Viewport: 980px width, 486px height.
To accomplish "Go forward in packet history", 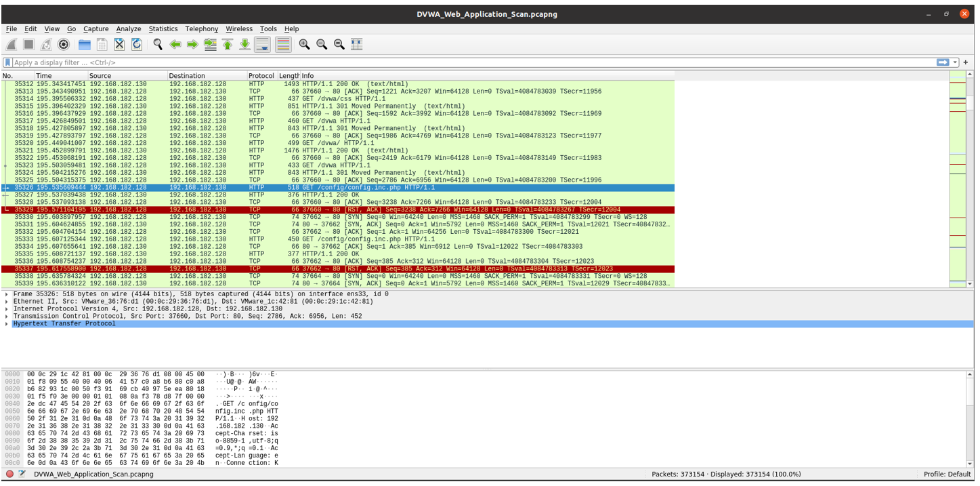I will (192, 45).
